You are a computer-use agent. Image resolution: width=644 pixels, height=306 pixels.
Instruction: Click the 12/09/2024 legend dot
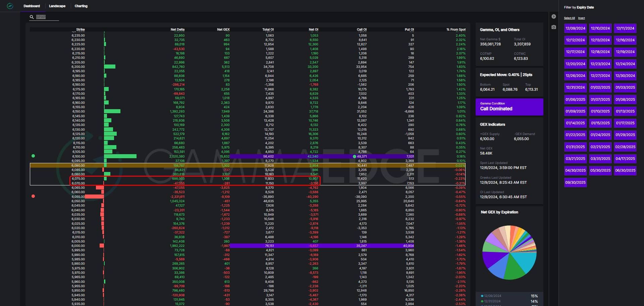(x=482, y=296)
